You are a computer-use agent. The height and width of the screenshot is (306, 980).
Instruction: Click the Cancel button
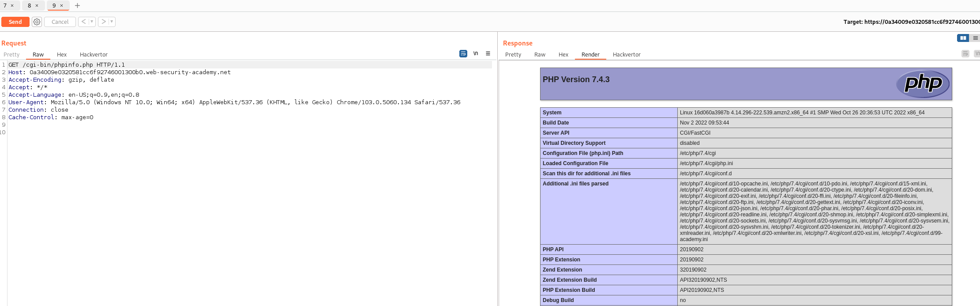pos(60,22)
